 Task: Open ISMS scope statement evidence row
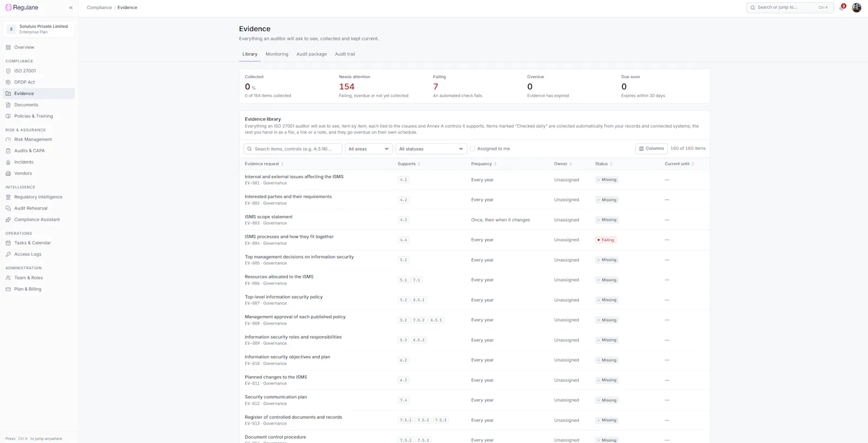(x=474, y=220)
